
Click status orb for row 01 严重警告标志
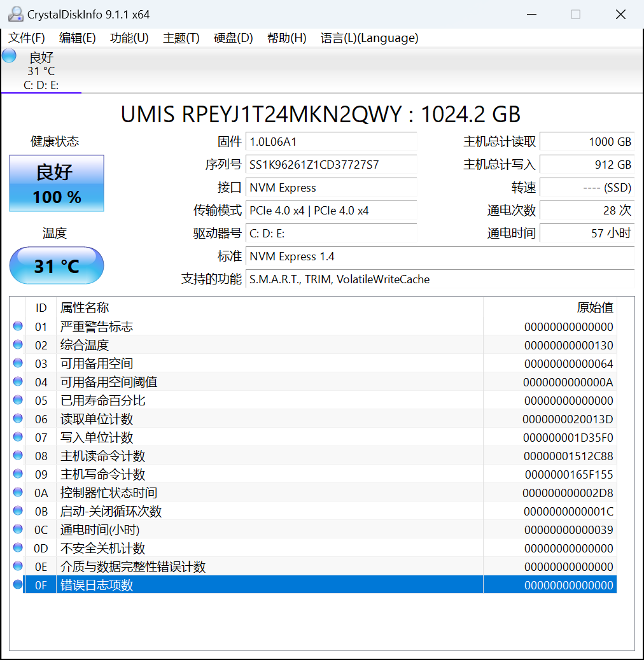point(18,326)
